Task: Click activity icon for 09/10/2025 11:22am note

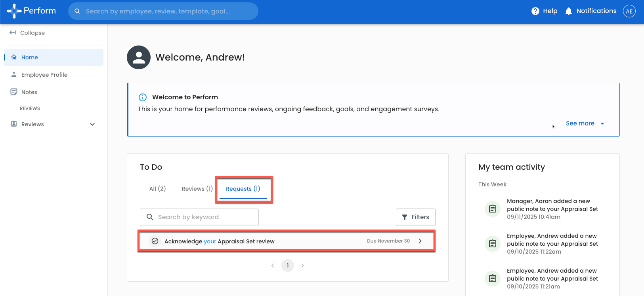Action: pos(493,243)
